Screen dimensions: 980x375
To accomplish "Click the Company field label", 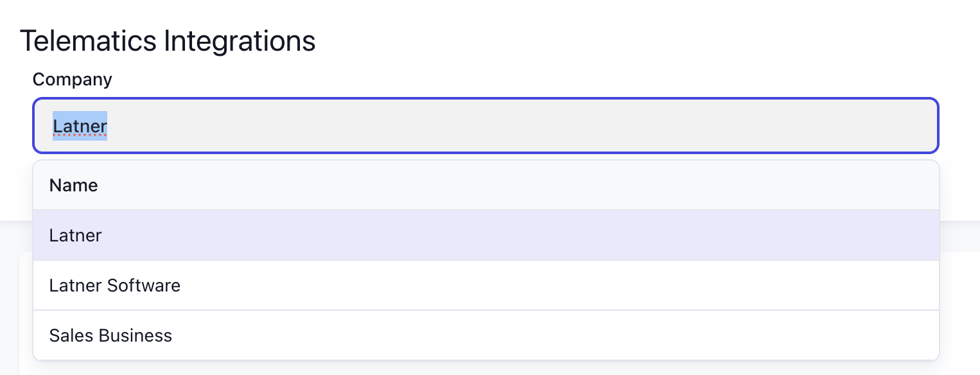I will tap(72, 80).
